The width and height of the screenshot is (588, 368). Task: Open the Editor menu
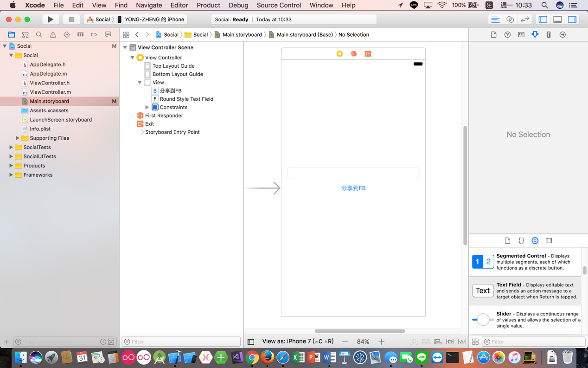click(x=179, y=5)
